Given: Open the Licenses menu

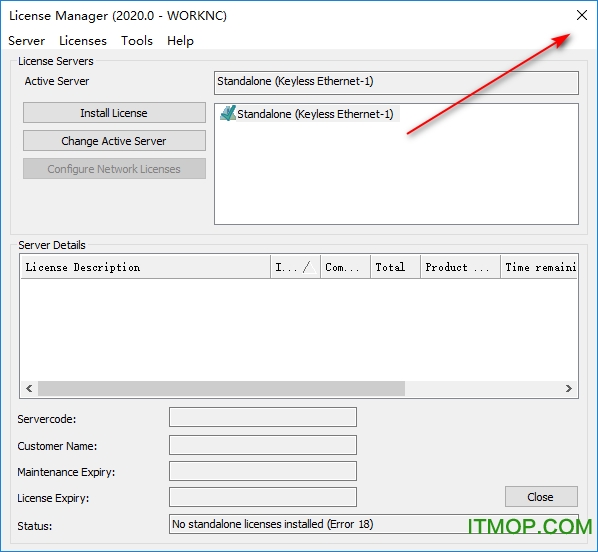Looking at the screenshot, I should [x=83, y=40].
